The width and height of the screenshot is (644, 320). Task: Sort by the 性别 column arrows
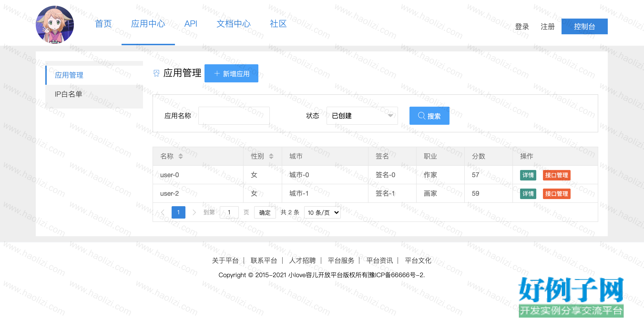(x=271, y=156)
